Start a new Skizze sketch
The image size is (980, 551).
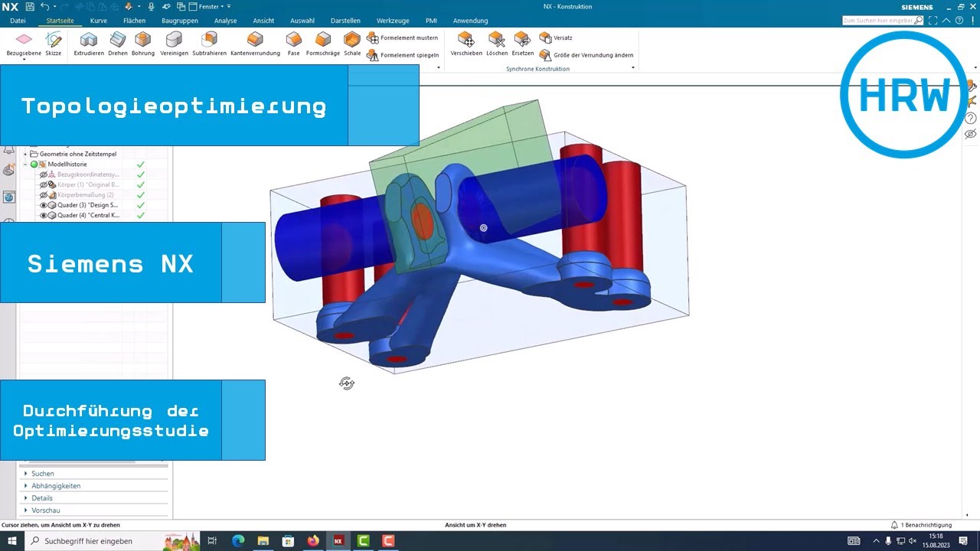click(x=53, y=44)
